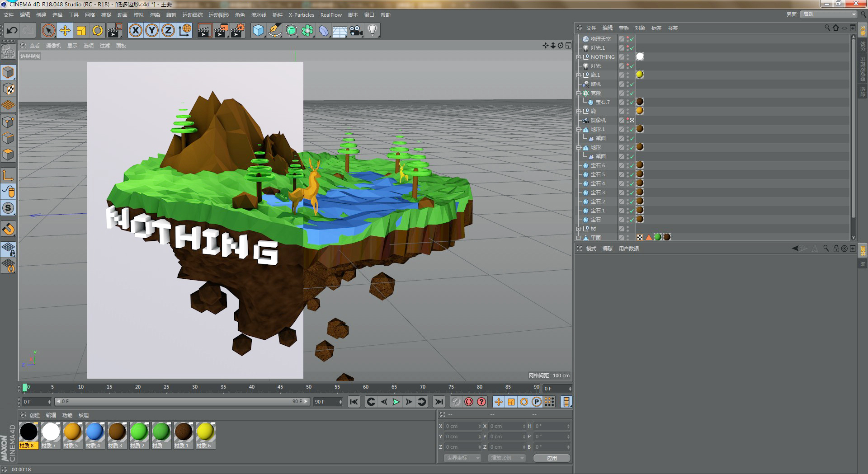Click the Play forward button

(x=396, y=402)
